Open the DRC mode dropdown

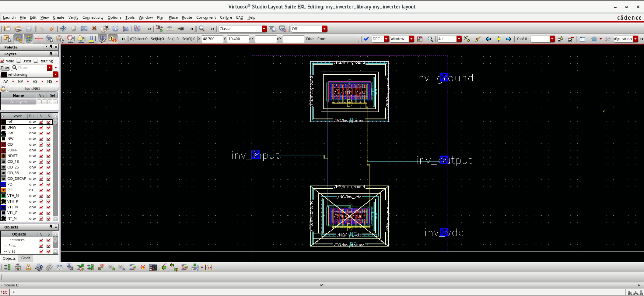386,39
